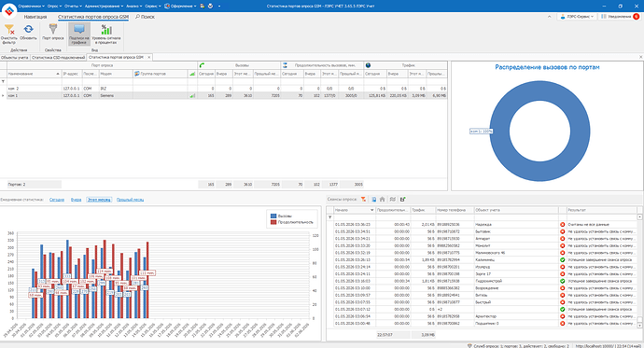
Task: Show Сегодня daily statistics
Action: [x=57, y=200]
